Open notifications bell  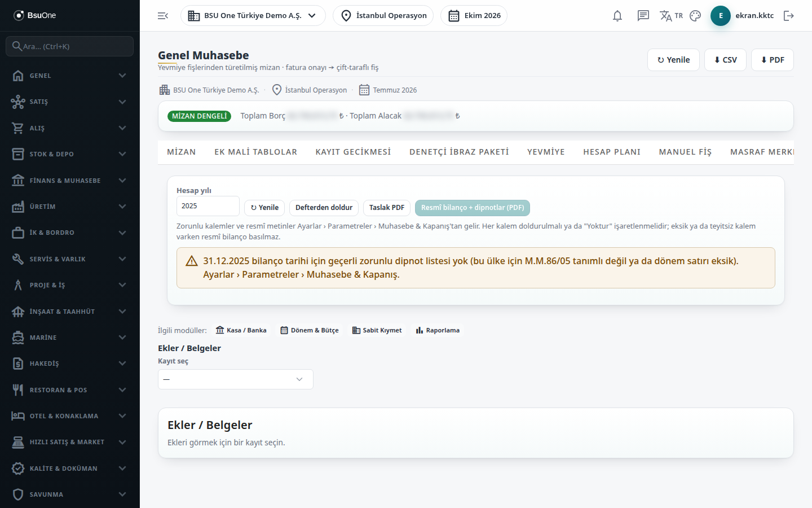click(x=617, y=16)
